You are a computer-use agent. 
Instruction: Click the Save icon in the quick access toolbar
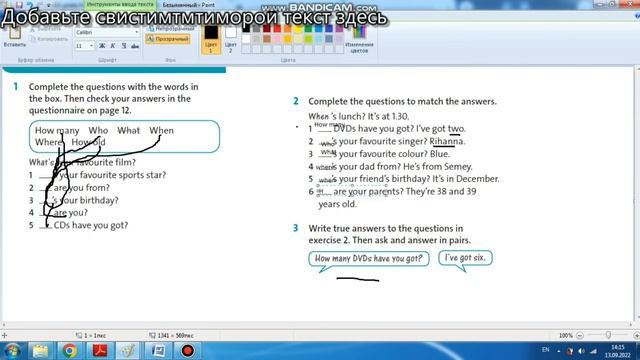(19, 5)
